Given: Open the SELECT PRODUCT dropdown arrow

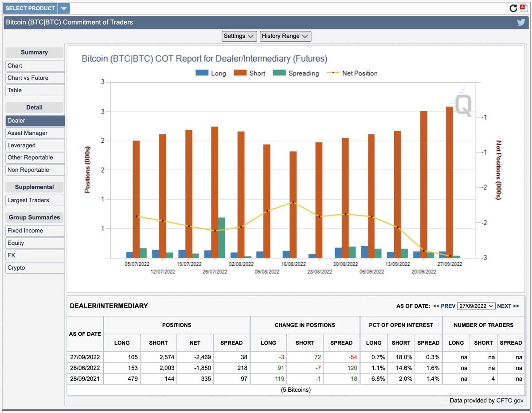Looking at the screenshot, I should click(x=64, y=8).
